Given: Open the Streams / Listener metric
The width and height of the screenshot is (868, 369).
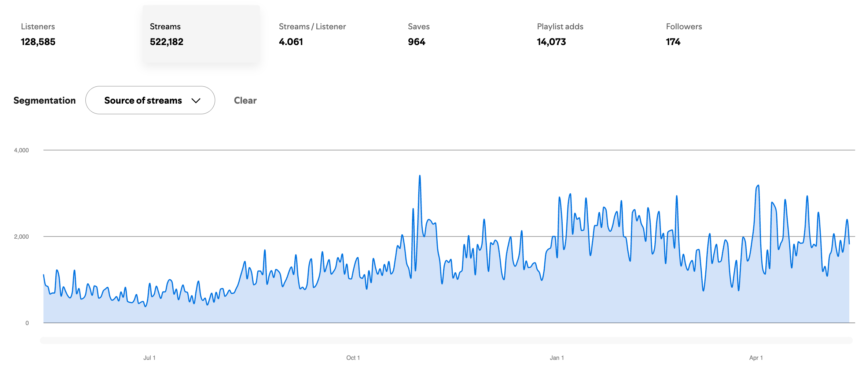Looking at the screenshot, I should 312,34.
